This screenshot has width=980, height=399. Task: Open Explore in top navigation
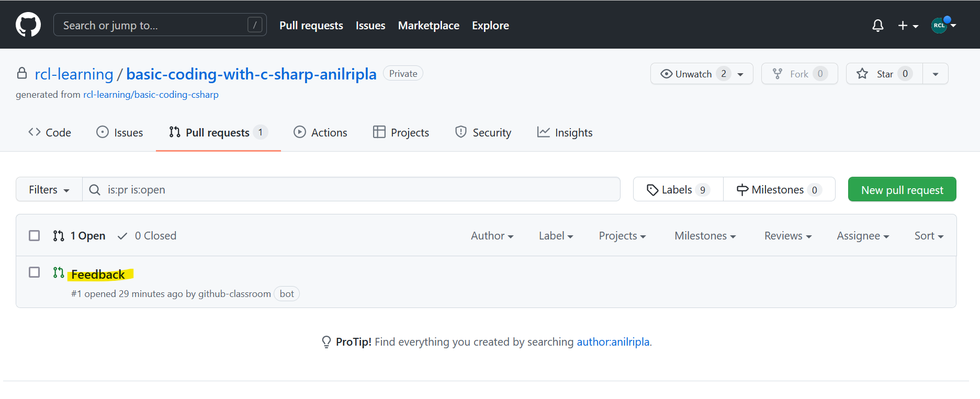click(490, 25)
